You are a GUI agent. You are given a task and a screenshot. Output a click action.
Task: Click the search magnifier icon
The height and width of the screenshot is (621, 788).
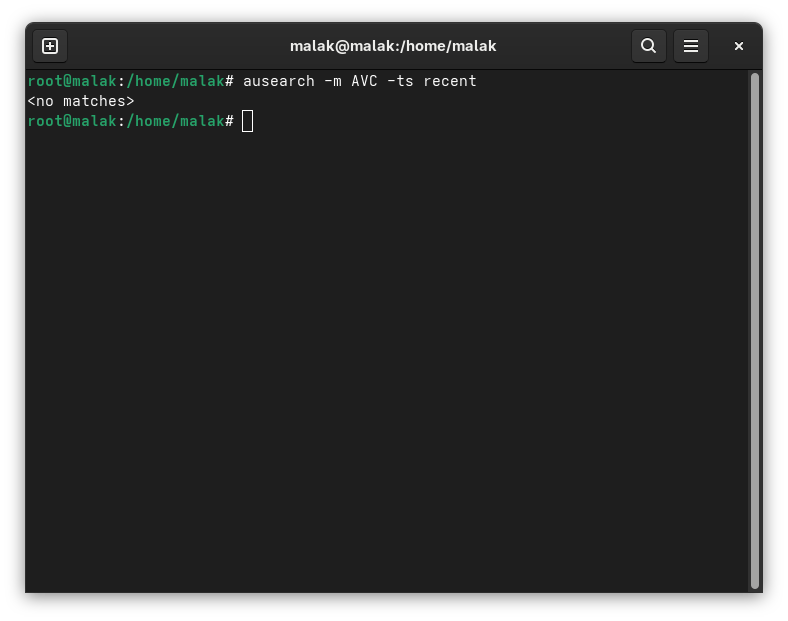click(x=648, y=46)
